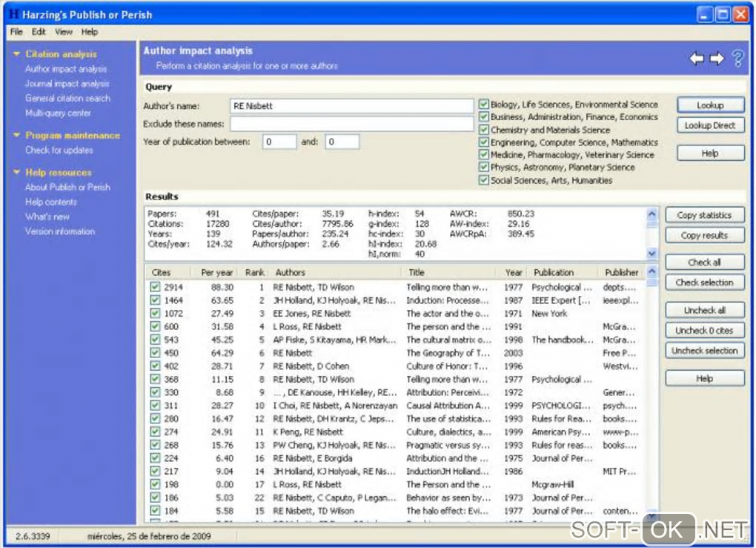The width and height of the screenshot is (756, 548).
Task: Collapse the Help resources section
Action: click(16, 173)
